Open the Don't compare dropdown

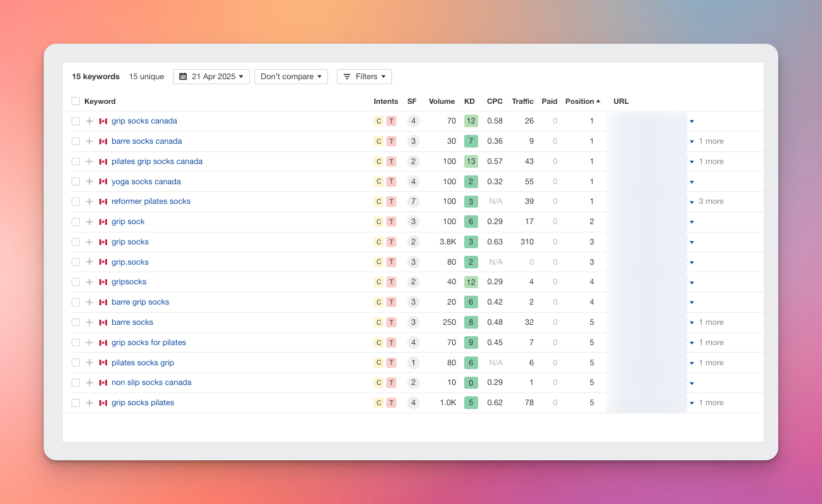291,77
